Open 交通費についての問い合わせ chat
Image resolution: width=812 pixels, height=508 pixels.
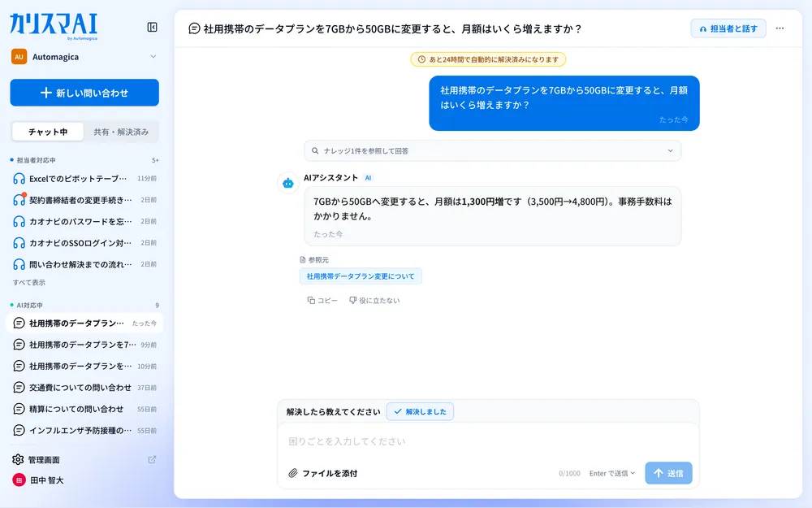[x=84, y=387]
